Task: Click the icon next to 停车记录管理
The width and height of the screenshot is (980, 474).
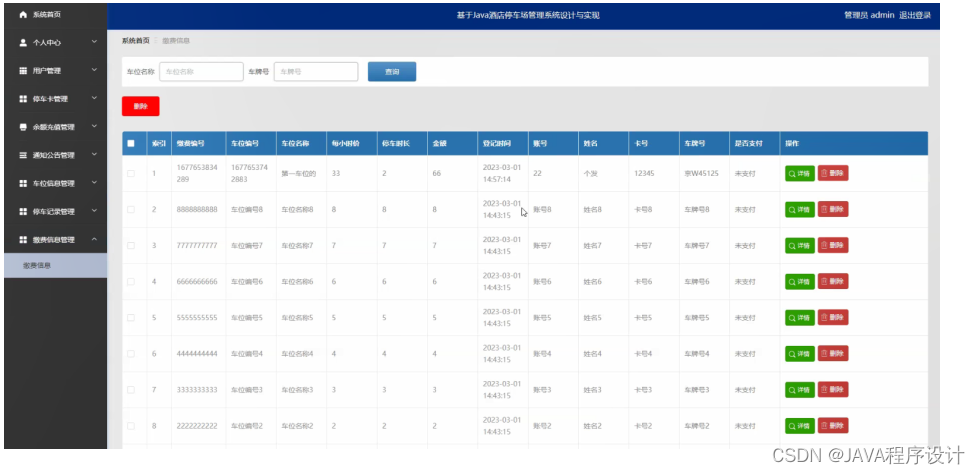Action: pos(23,211)
